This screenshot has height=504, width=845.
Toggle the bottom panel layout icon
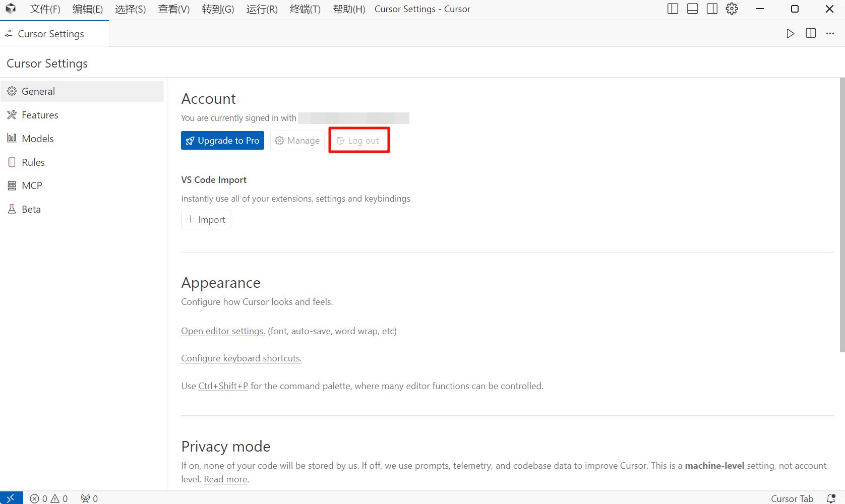point(692,9)
